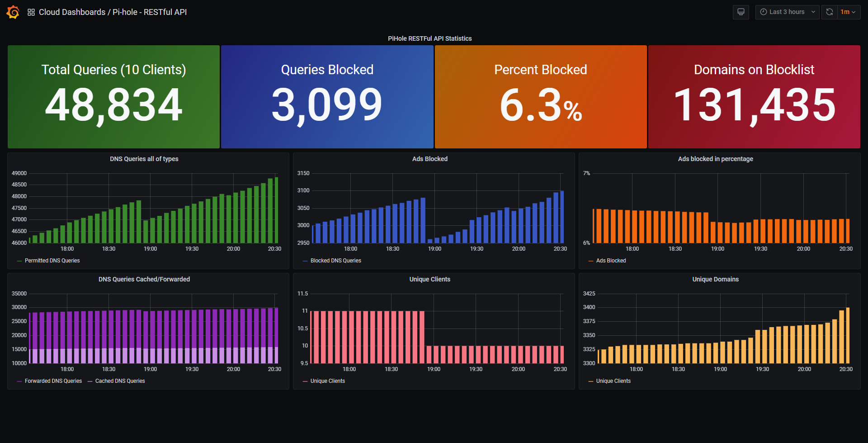Click Cached DNS Queries legend color line

point(90,381)
